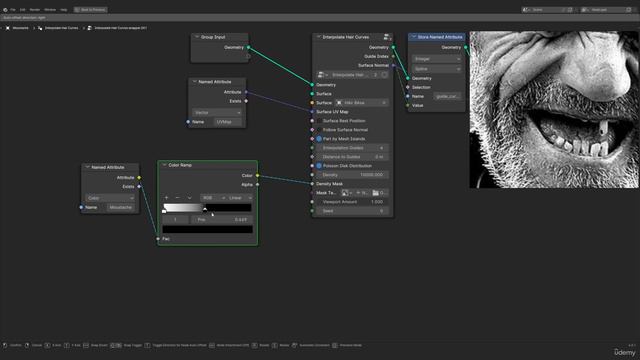Viewport: 640px width, 360px height.
Task: Click the Surface UV Map input socket
Action: [x=312, y=112]
